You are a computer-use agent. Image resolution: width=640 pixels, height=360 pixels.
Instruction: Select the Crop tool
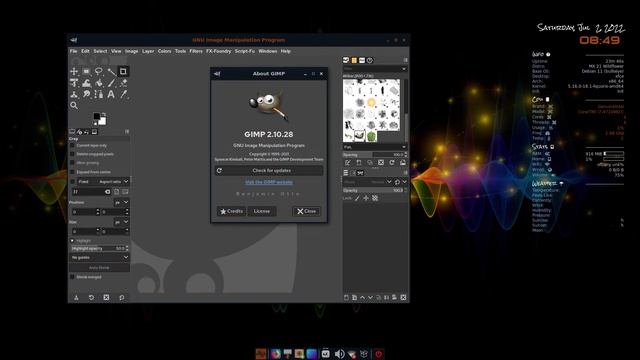pyautogui.click(x=123, y=71)
